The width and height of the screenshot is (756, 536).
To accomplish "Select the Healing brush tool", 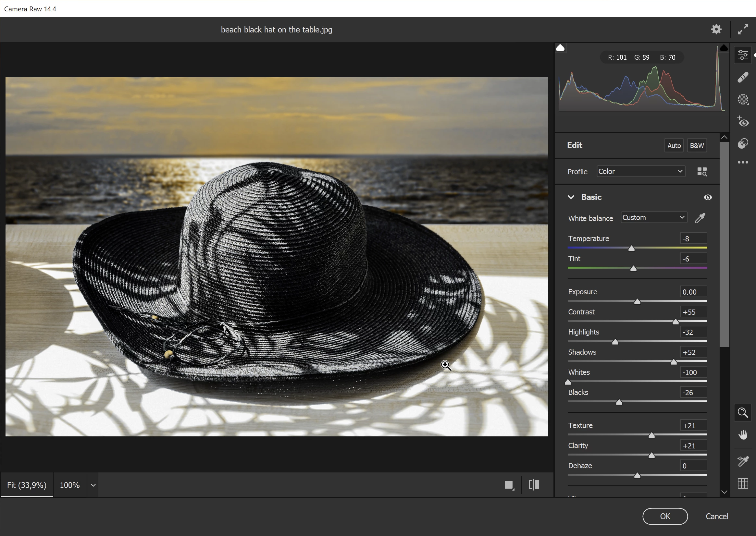I will 743,77.
